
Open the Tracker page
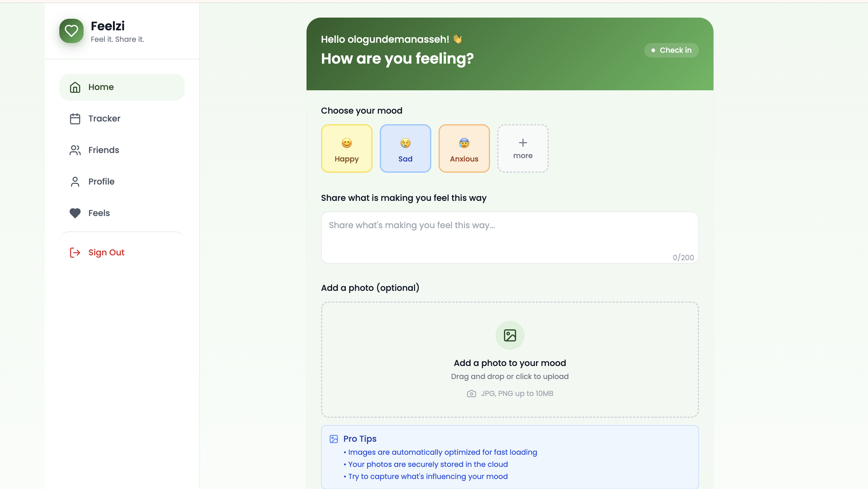[x=104, y=119]
